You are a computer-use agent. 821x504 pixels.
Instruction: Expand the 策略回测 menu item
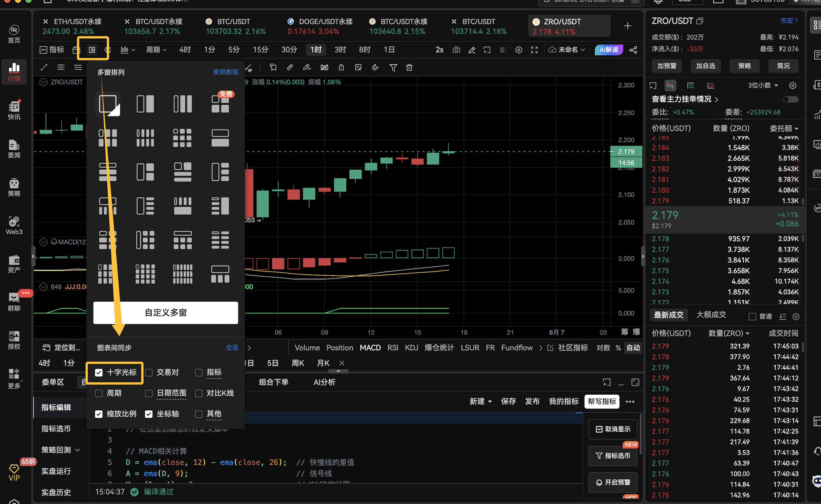click(61, 450)
